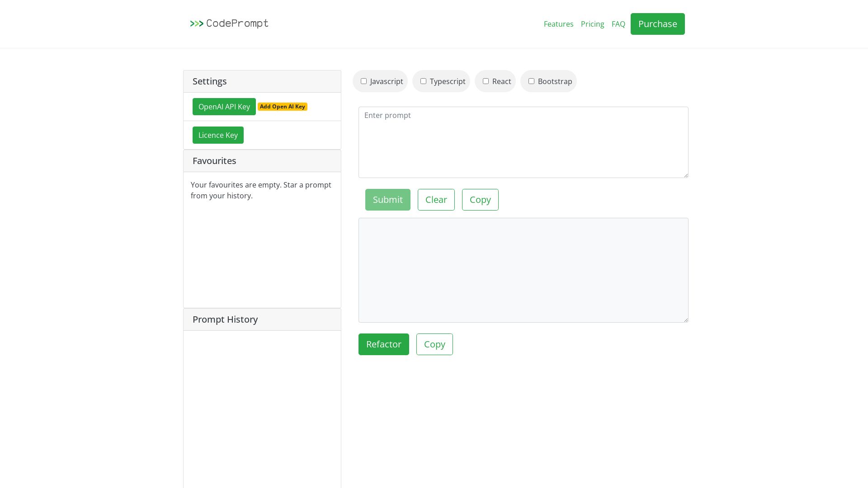
Task: Click the Purchase button
Action: click(657, 24)
